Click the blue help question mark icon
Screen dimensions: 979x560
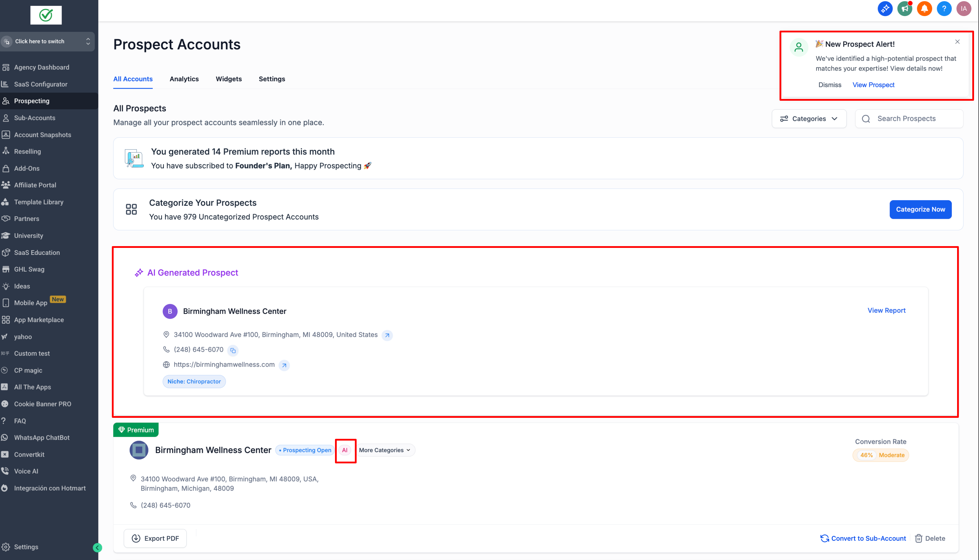pos(944,9)
